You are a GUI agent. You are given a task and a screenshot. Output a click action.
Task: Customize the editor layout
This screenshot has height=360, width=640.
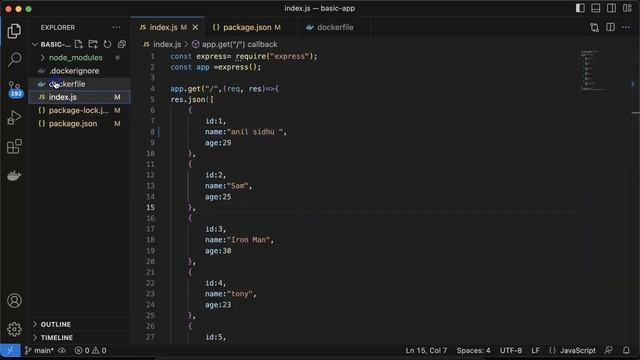click(627, 8)
